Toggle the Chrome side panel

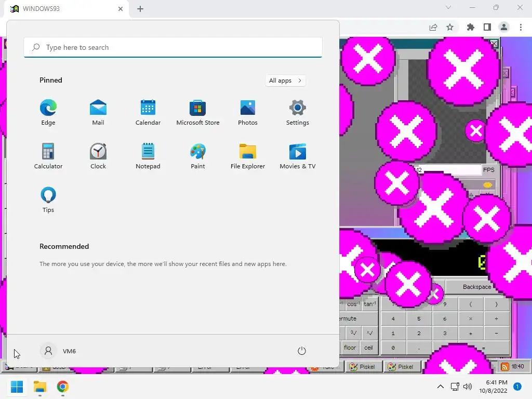point(487,27)
